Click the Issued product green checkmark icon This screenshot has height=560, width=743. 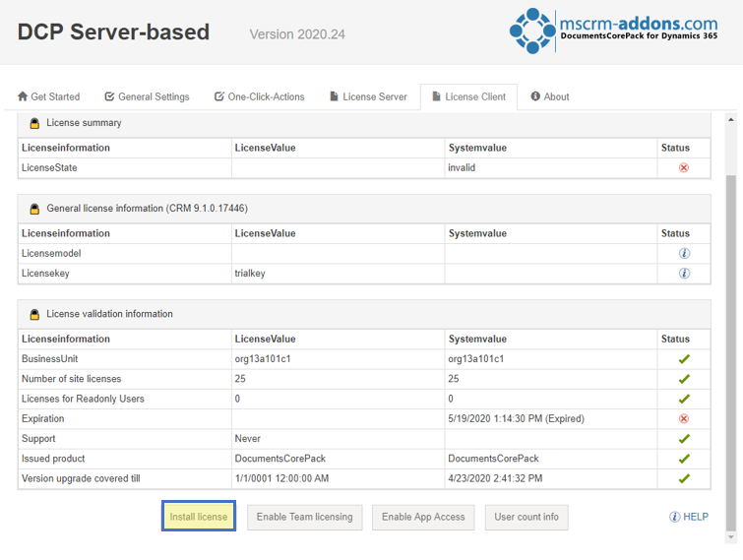[x=684, y=459]
